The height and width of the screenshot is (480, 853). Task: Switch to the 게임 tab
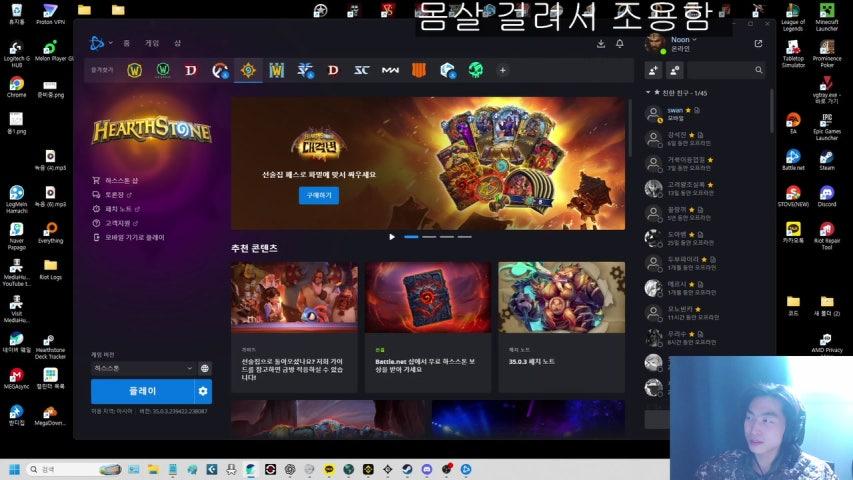(x=152, y=44)
